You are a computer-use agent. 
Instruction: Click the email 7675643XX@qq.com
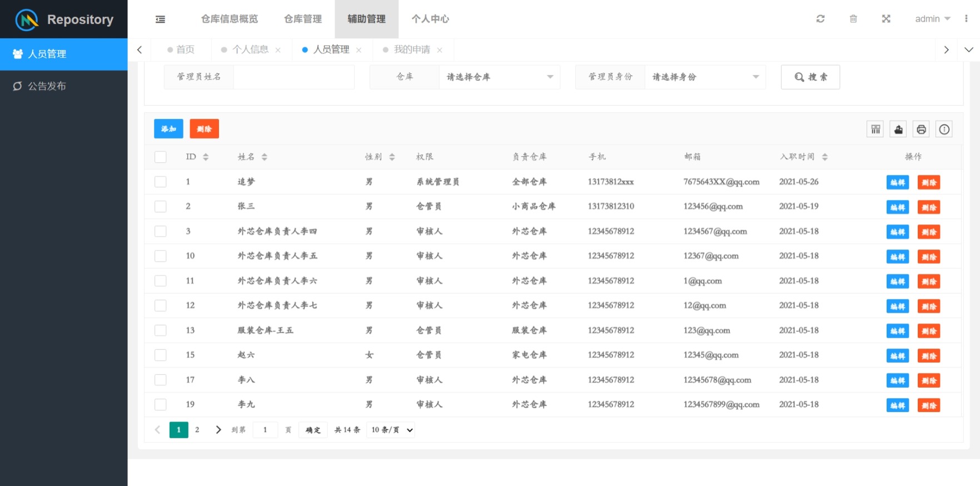coord(722,182)
